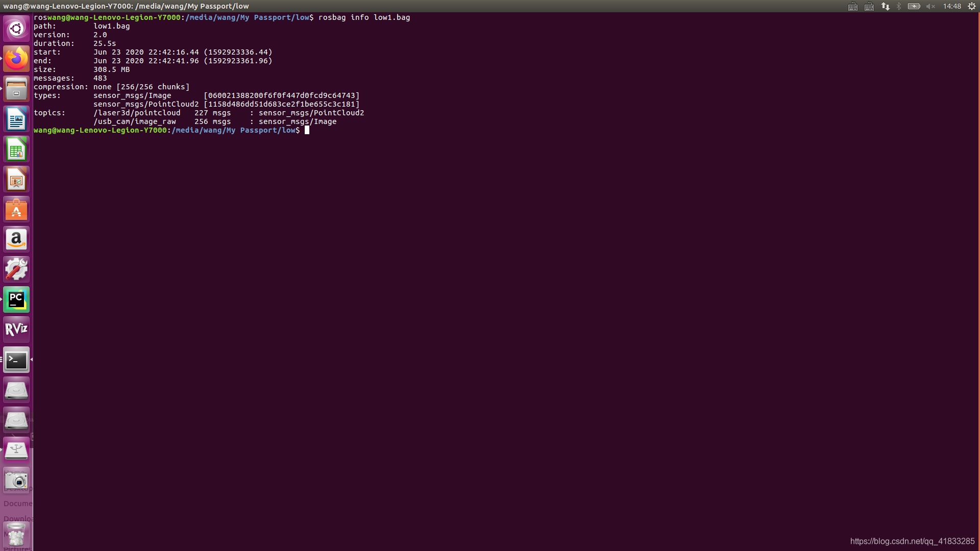Open Ubuntu Software center

coord(16,209)
